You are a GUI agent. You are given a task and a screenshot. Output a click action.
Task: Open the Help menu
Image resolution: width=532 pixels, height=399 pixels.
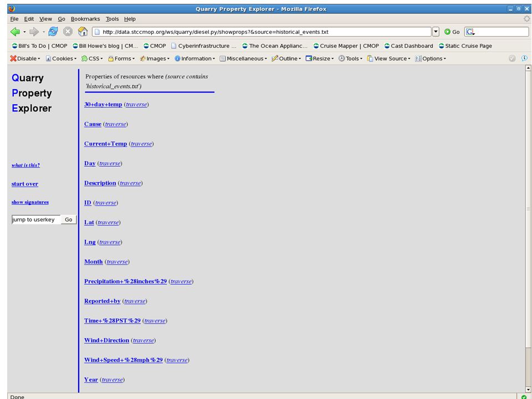[x=130, y=19]
